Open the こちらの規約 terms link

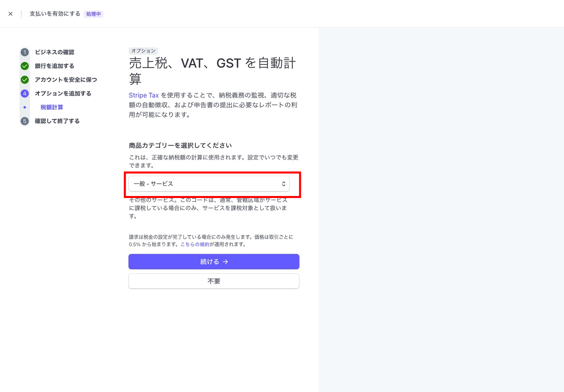click(195, 245)
